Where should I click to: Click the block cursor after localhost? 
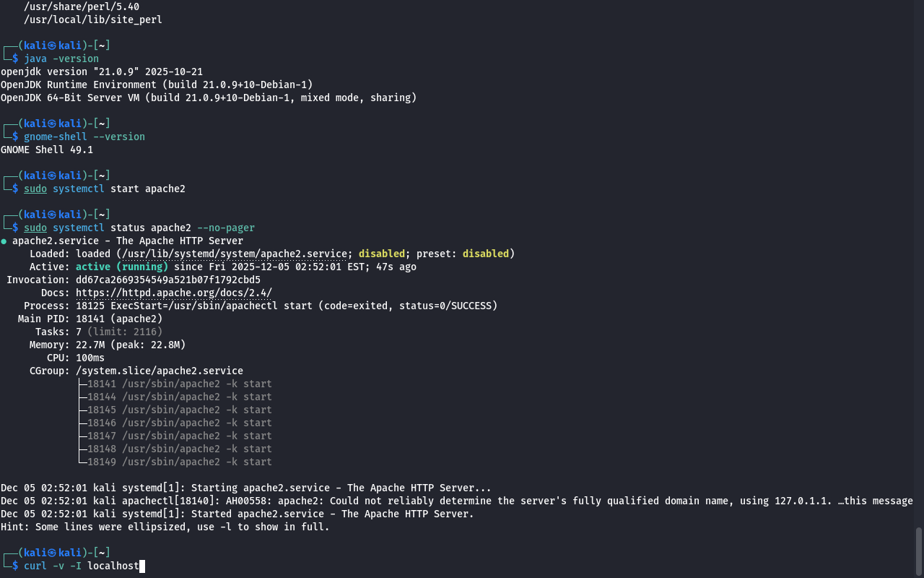click(x=142, y=566)
